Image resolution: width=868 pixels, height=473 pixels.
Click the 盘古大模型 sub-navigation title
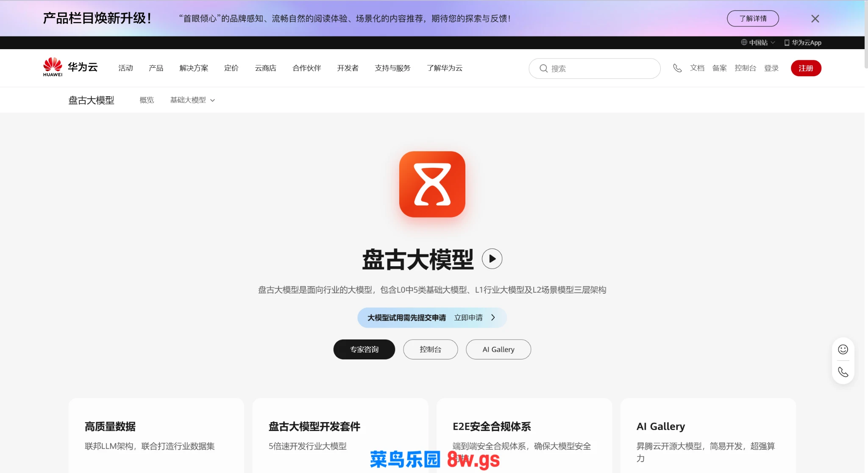pyautogui.click(x=91, y=100)
